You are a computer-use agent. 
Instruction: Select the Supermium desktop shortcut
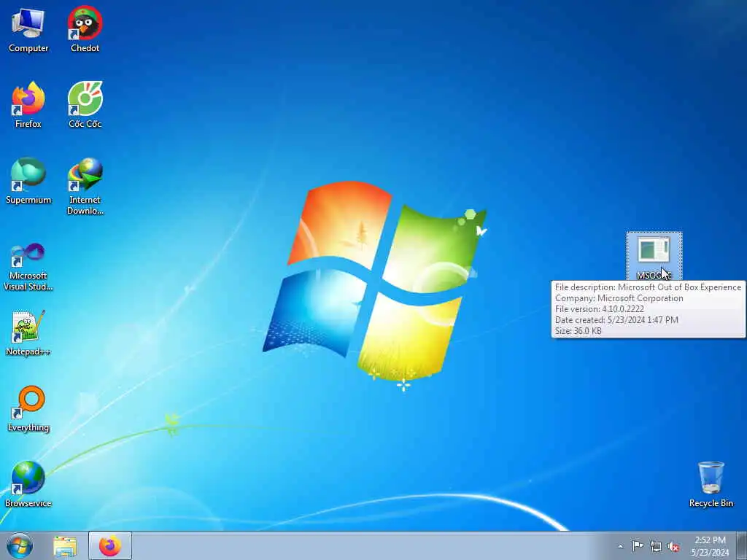28,181
